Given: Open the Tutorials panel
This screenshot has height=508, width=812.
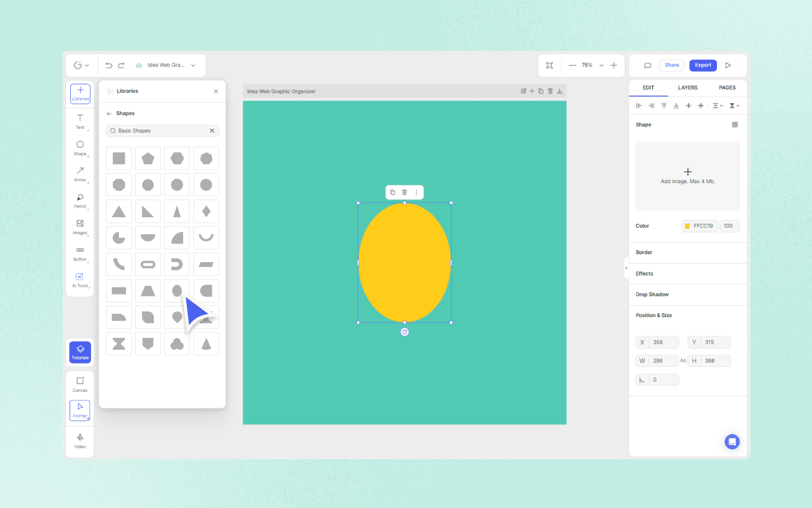Looking at the screenshot, I should 80,352.
